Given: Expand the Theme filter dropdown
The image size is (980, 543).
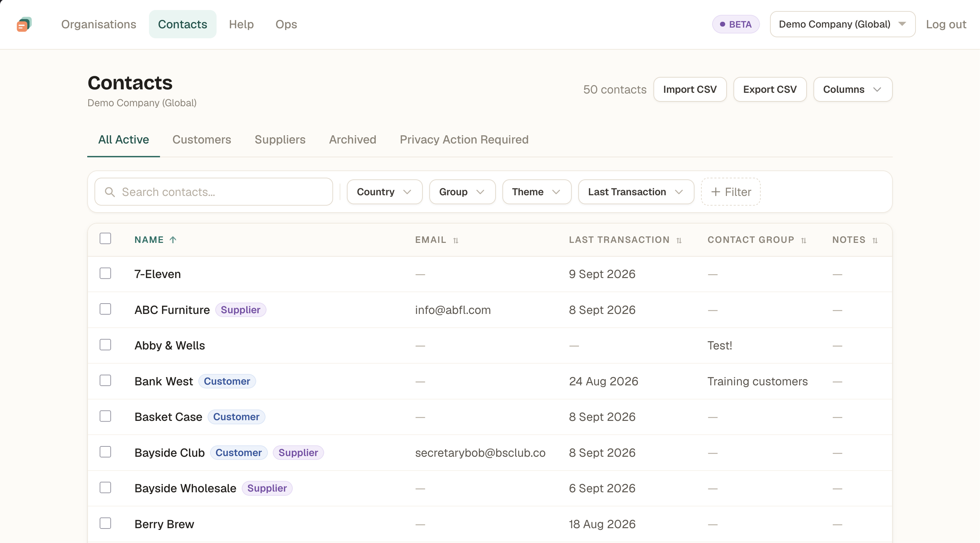Looking at the screenshot, I should coord(537,192).
